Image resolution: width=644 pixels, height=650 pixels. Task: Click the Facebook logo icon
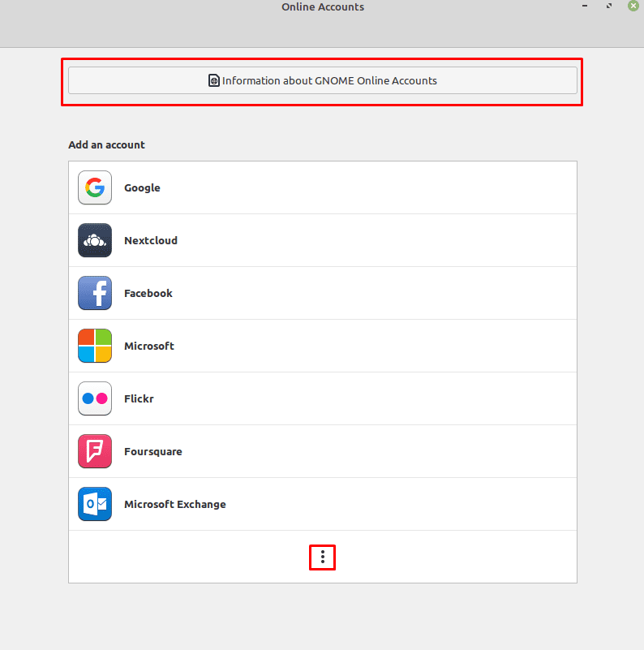point(95,293)
